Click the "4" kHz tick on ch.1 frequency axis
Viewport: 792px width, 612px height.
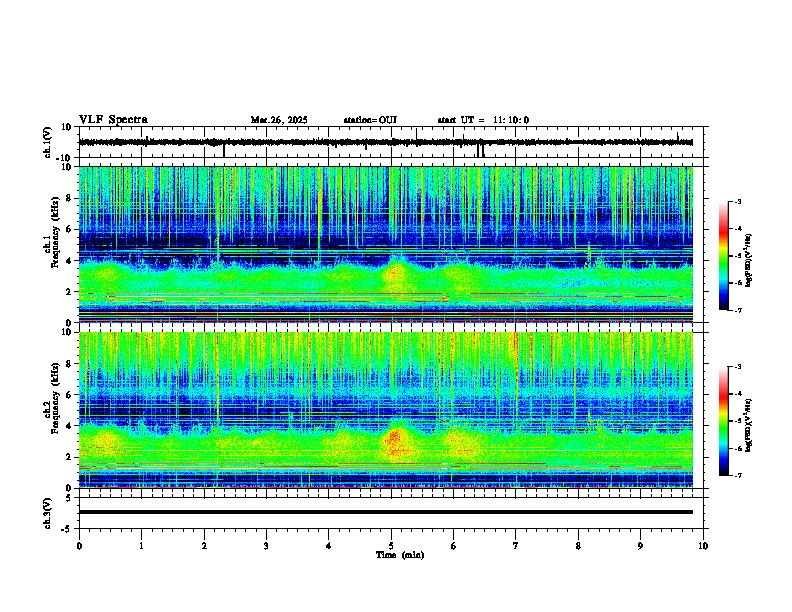(x=69, y=261)
